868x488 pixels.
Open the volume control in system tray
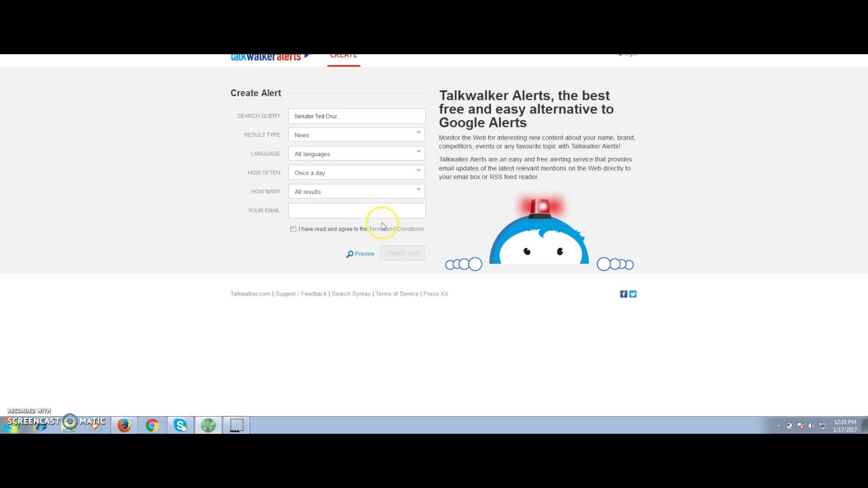click(x=811, y=426)
